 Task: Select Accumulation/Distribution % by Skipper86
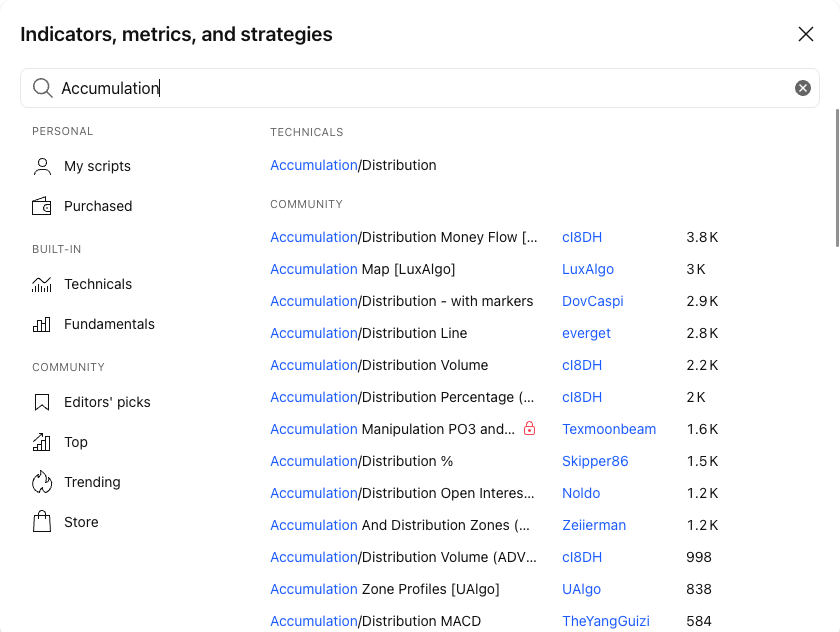tap(362, 461)
